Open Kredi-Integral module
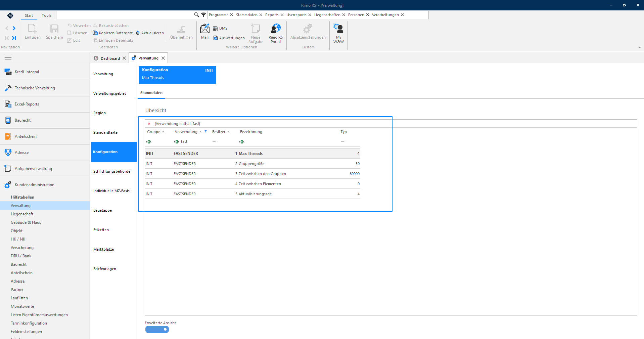 [45, 72]
